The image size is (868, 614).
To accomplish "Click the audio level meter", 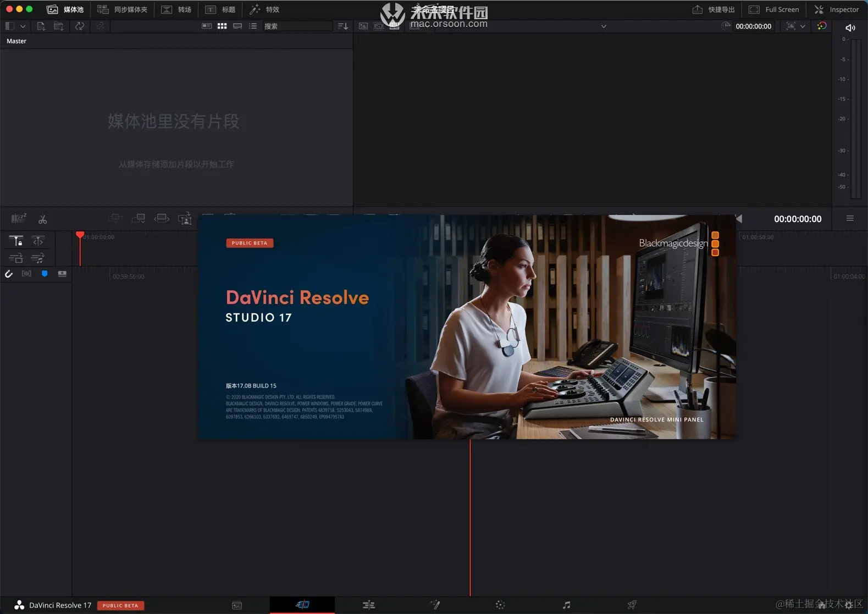I will pyautogui.click(x=856, y=119).
